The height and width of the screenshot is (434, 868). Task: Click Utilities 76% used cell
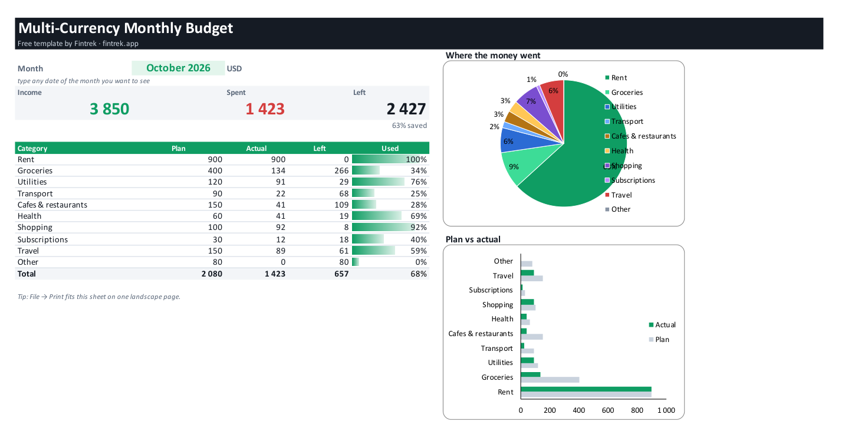pos(390,182)
